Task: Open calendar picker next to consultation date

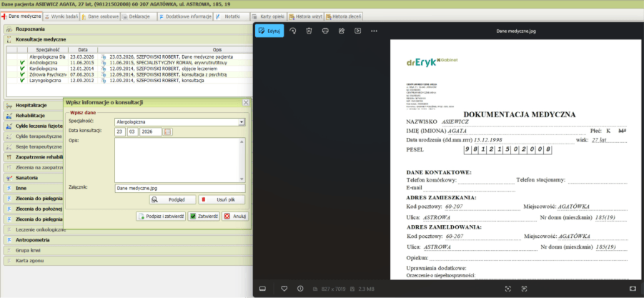Action: point(168,131)
